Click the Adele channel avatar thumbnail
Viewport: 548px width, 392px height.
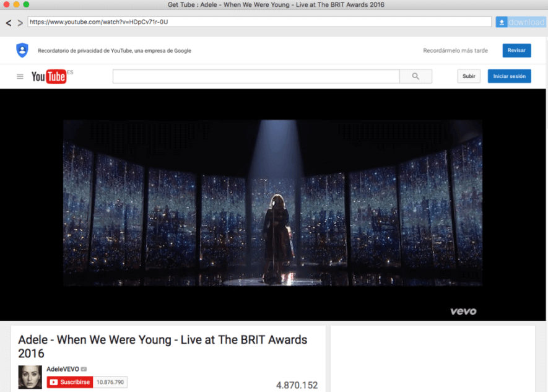coord(30,377)
